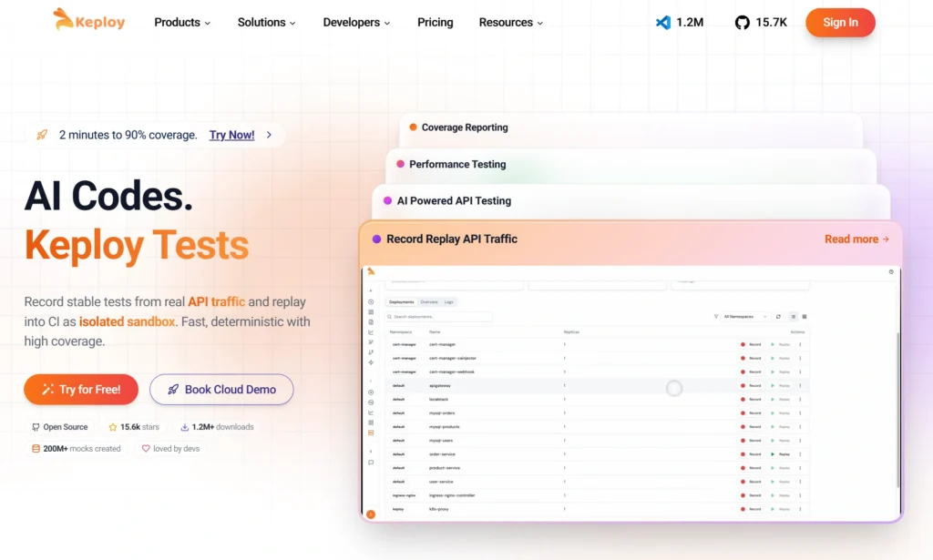Screen dimensions: 933x560
Task: Click the Try for Free! button
Action: pos(81,390)
